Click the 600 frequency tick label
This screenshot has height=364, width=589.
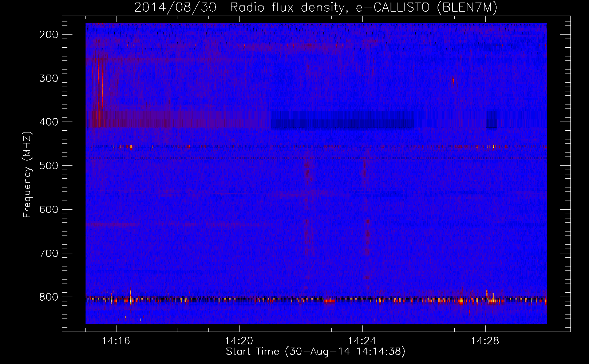pos(49,209)
